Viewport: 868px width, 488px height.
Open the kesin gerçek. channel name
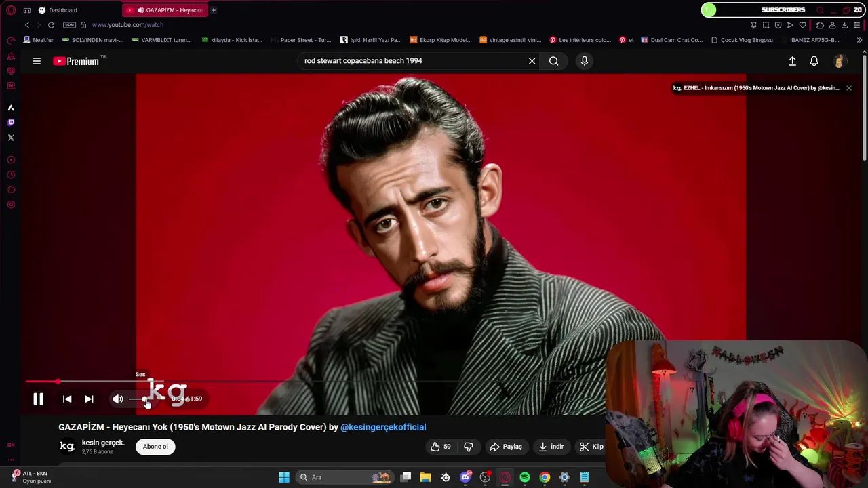tap(103, 443)
